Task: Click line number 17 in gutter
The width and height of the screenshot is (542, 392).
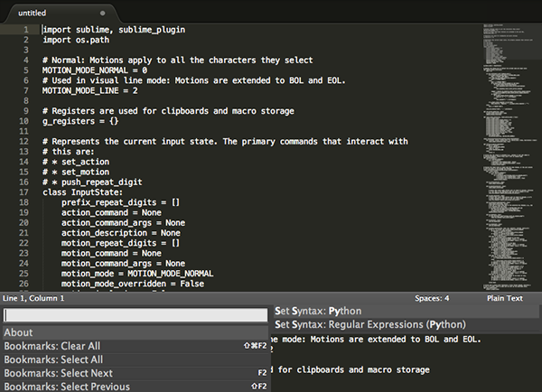Action: point(23,192)
